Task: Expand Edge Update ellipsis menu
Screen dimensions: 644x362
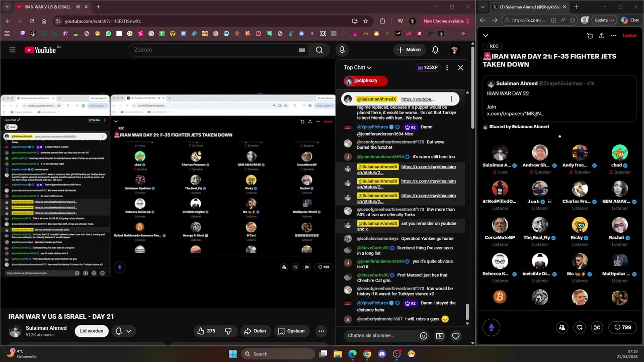Action: click(612, 20)
